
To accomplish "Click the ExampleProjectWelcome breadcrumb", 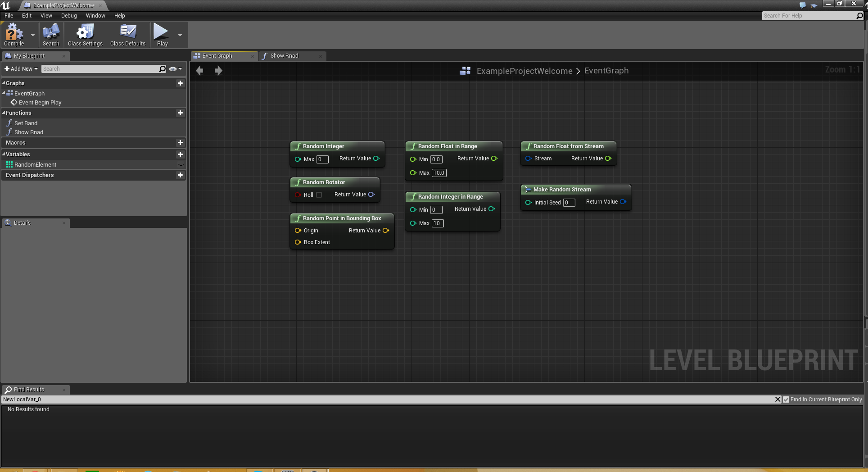I will [524, 71].
